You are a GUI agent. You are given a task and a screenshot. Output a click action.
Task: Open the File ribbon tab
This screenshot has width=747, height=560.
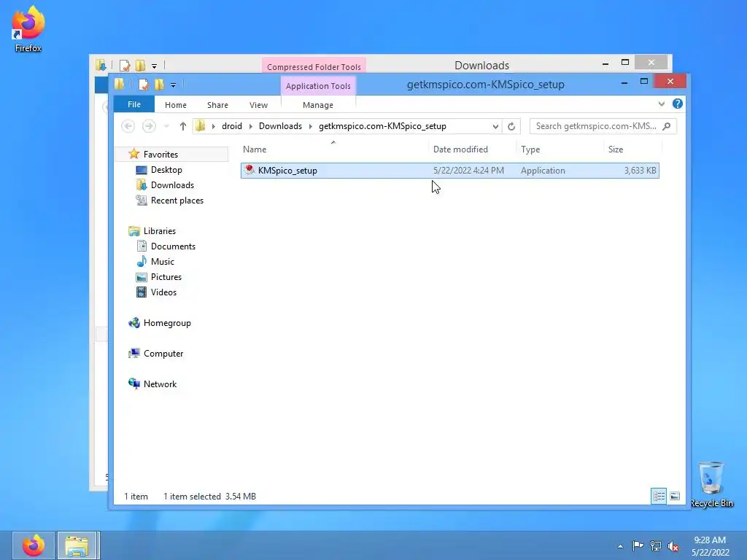[x=134, y=104]
